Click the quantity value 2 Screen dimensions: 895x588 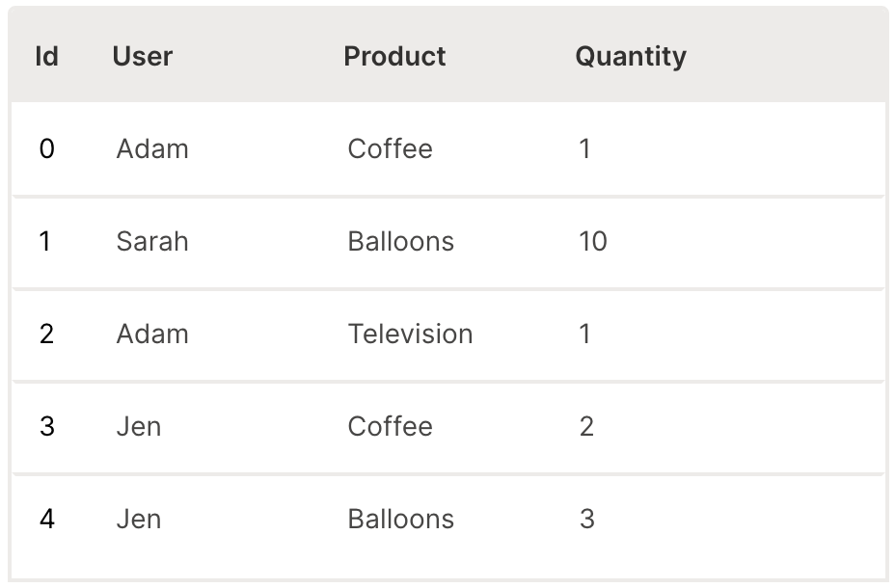point(586,426)
